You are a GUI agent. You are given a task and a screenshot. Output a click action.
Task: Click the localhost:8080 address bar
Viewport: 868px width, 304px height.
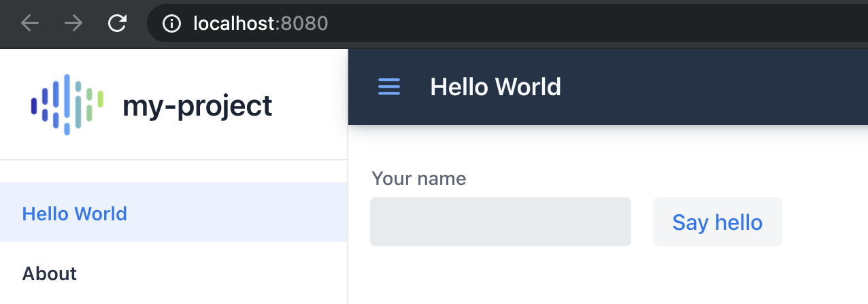click(507, 24)
